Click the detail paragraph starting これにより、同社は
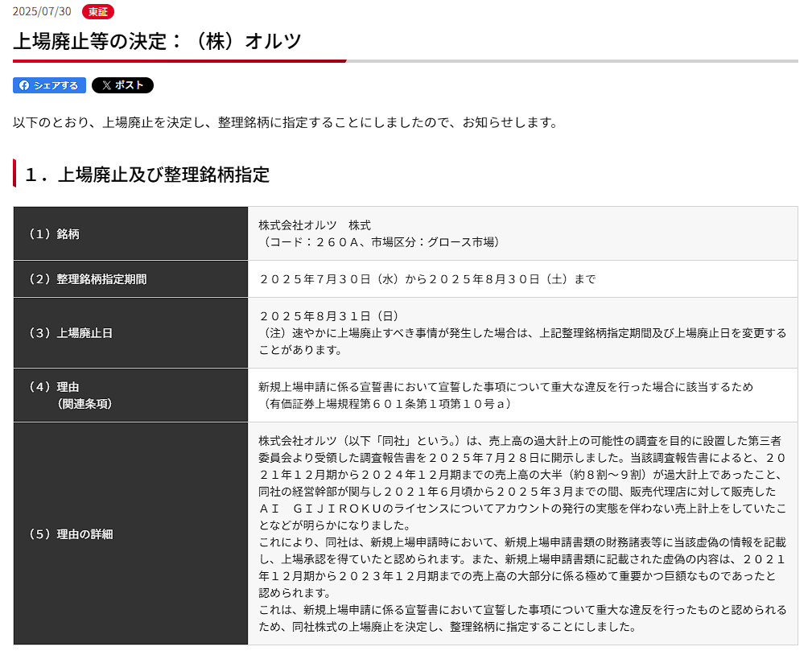Image resolution: width=812 pixels, height=655 pixels. [522, 567]
